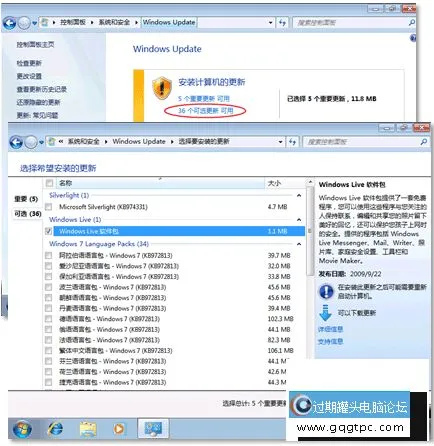The width and height of the screenshot is (434, 446).
Task: Uncheck the Windows Live 软件包 checkbox
Action: pyautogui.click(x=49, y=231)
